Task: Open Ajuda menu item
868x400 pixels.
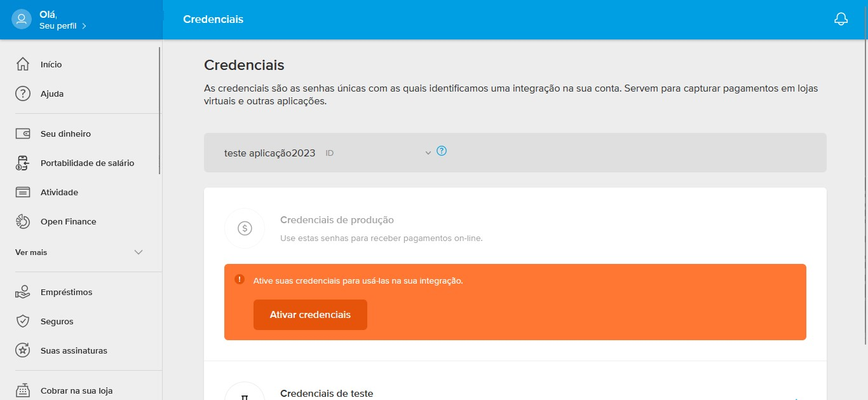Action: click(52, 93)
